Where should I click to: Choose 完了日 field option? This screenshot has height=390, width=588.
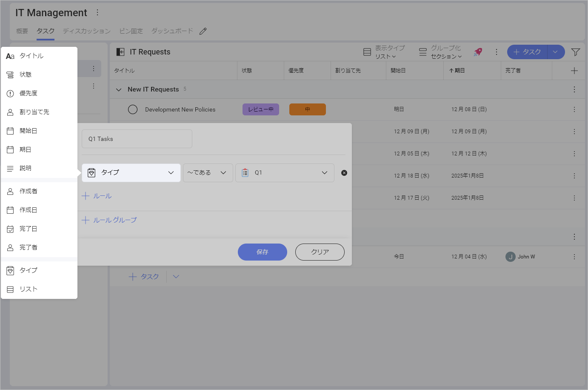click(39, 229)
